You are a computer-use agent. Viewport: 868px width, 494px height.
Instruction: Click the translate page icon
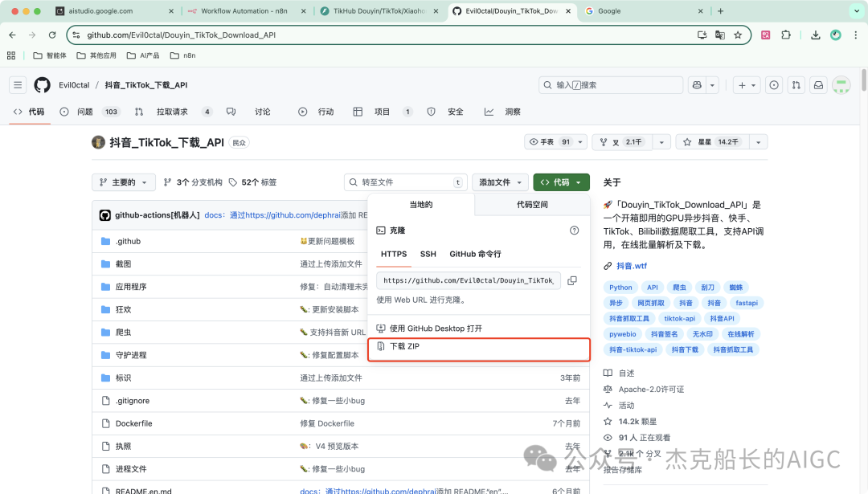719,35
